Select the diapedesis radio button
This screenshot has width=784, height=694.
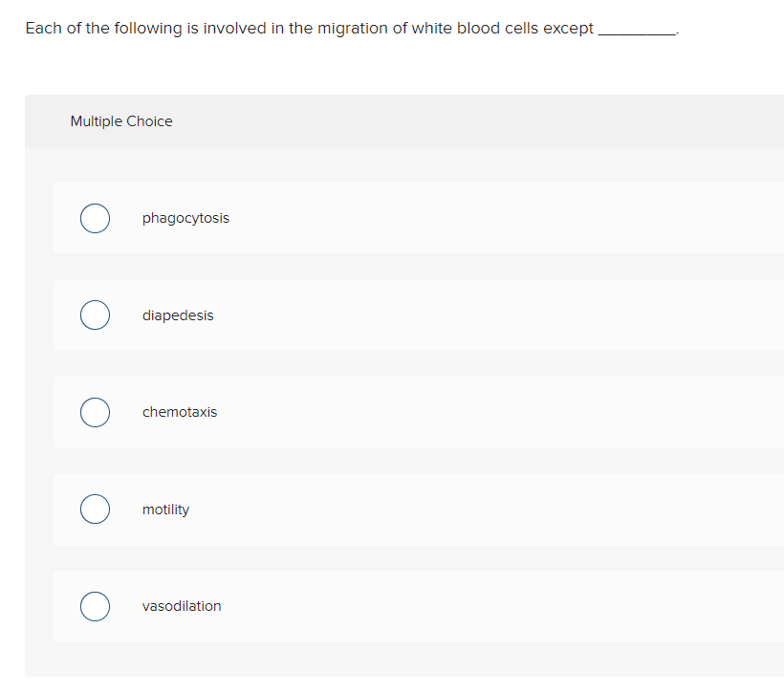95,314
